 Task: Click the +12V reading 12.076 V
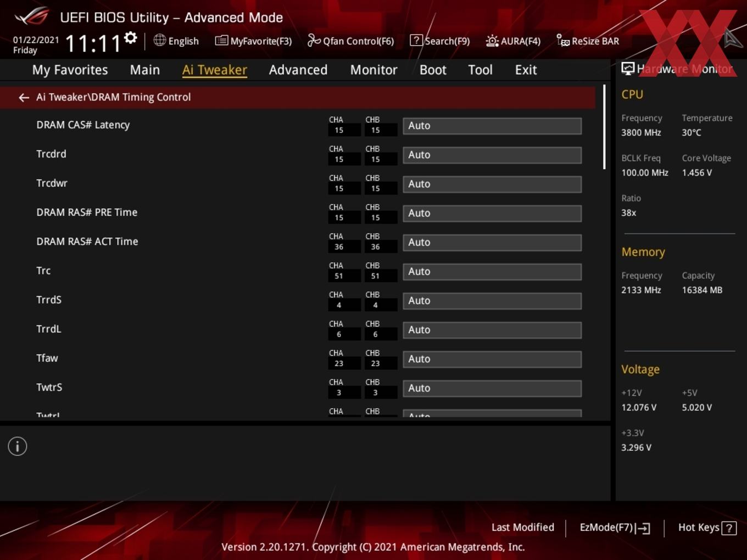pos(639,407)
